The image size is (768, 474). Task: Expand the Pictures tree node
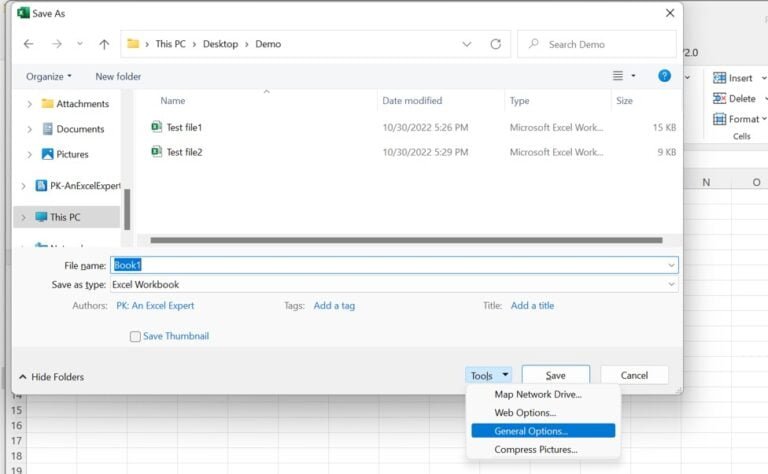point(29,154)
